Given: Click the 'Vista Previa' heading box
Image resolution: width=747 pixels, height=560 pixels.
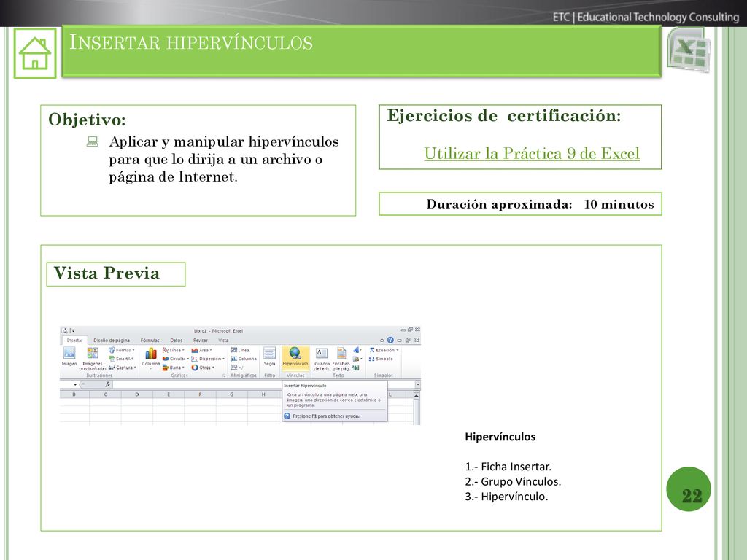Looking at the screenshot, I should click(116, 274).
